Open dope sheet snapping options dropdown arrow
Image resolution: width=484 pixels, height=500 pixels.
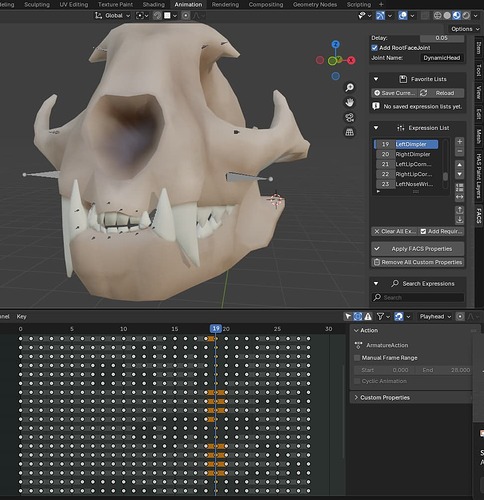pyautogui.click(x=408, y=316)
